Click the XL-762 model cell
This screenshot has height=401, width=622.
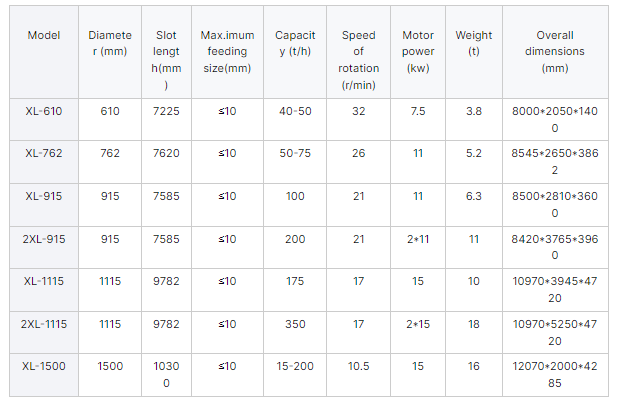click(x=44, y=153)
